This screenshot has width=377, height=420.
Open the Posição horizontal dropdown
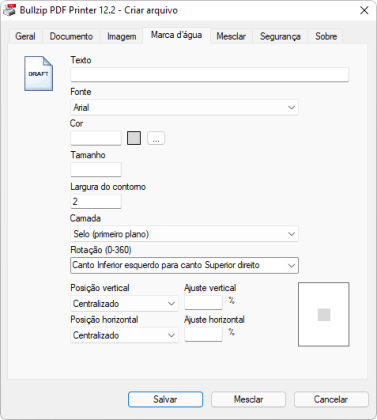tap(124, 335)
